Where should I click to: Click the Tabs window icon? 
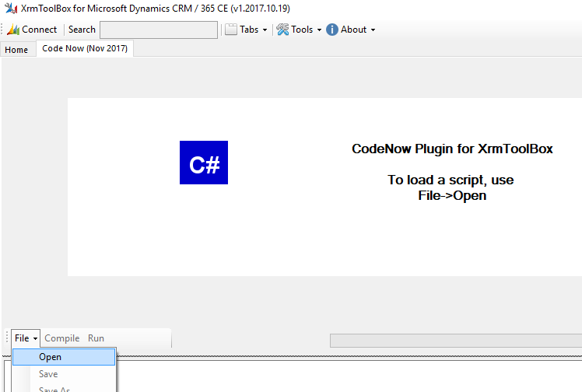click(x=230, y=30)
